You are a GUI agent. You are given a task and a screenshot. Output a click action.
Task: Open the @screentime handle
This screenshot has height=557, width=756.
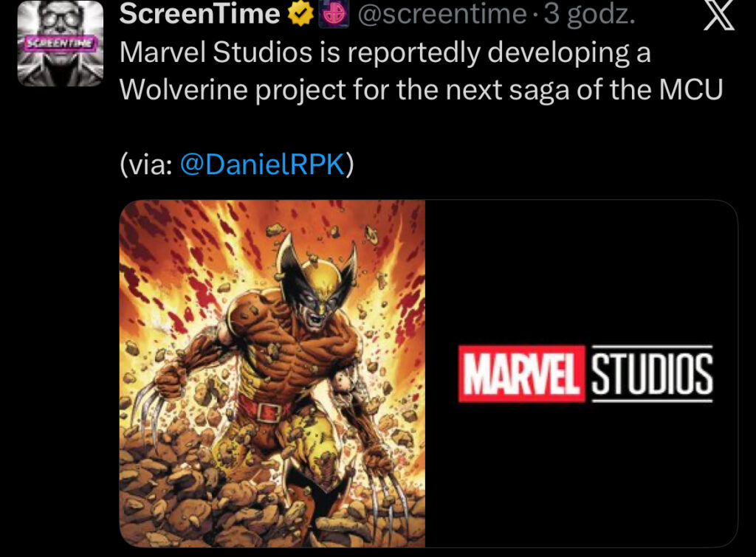[x=442, y=15]
